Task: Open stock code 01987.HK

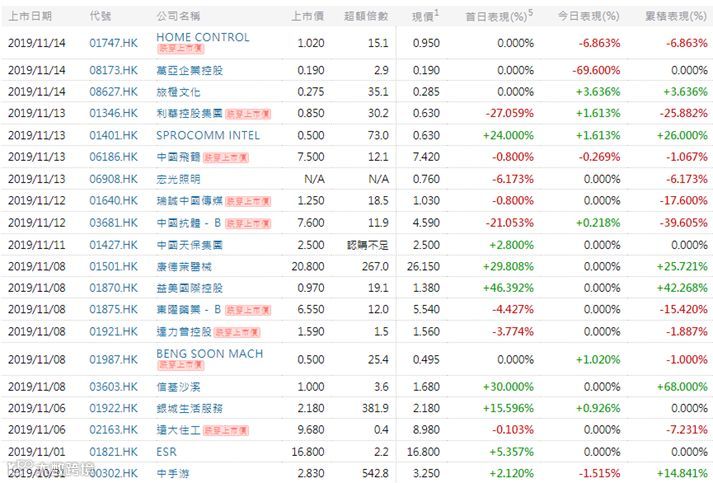Action: (114, 360)
